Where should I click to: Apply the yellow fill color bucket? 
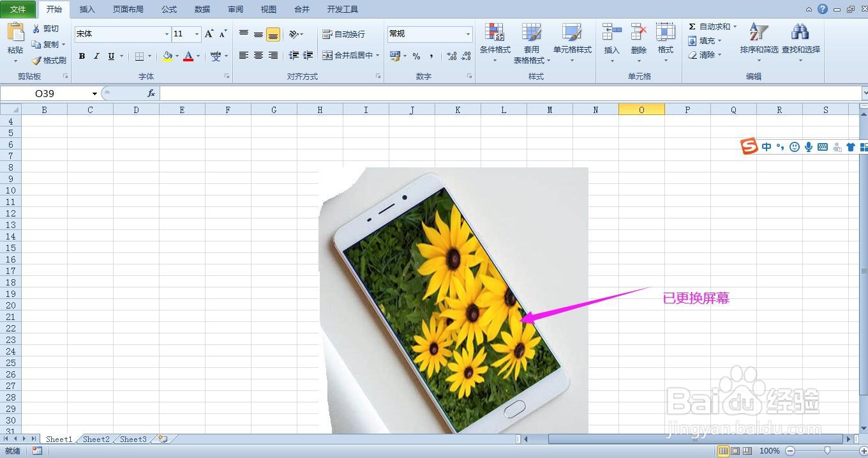tap(167, 56)
